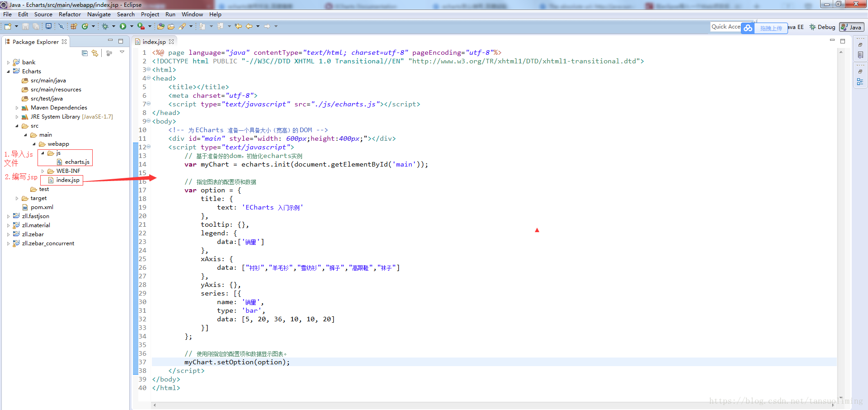The height and width of the screenshot is (410, 868).
Task: Toggle Link with Editor in Package Explorer
Action: coord(95,53)
